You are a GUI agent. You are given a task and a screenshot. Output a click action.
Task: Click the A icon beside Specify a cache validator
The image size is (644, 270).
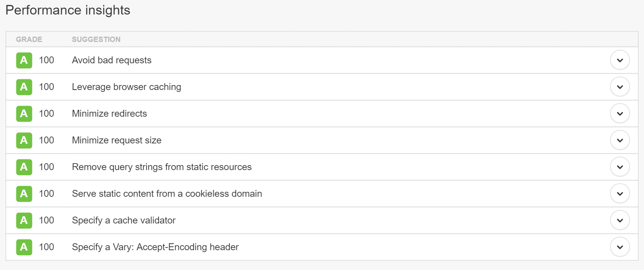tap(24, 220)
